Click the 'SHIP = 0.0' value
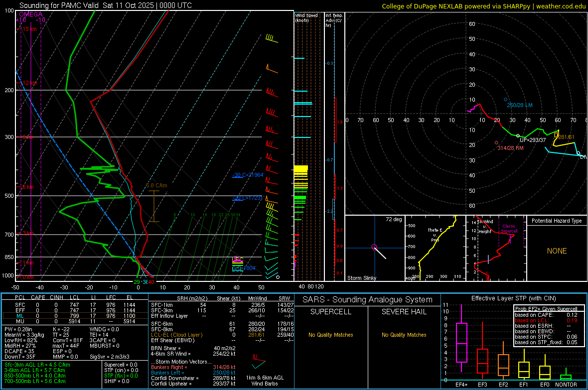Image resolution: width=588 pixels, height=390 pixels. point(117,381)
